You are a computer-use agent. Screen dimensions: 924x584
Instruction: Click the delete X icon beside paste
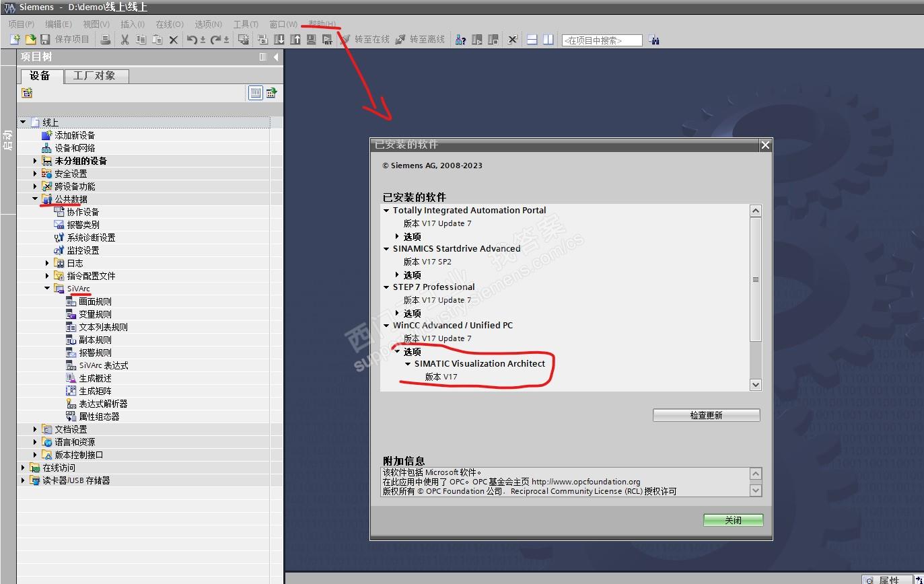click(173, 40)
